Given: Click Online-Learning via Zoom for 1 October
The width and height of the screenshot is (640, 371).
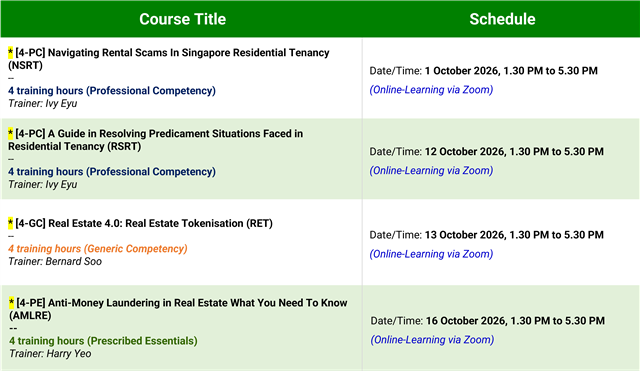Looking at the screenshot, I should [x=431, y=90].
